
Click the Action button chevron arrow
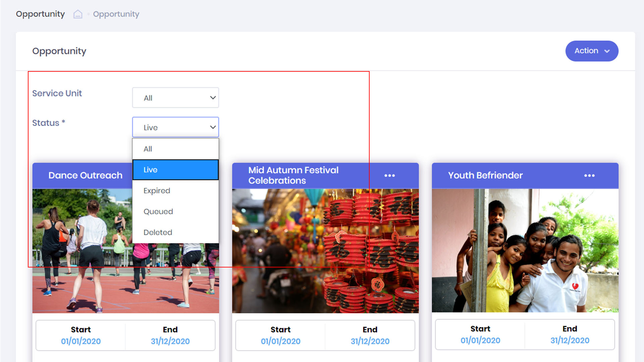[x=607, y=51]
